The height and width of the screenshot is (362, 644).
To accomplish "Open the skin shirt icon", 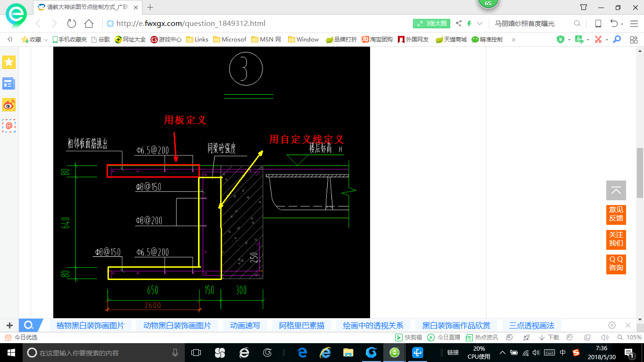I will pos(584,8).
